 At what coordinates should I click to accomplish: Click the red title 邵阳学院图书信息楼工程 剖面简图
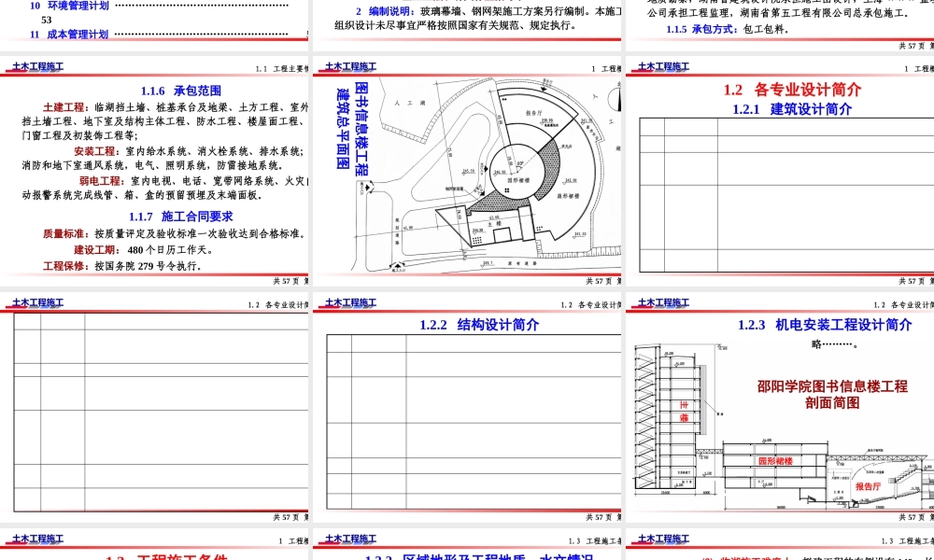tap(832, 395)
